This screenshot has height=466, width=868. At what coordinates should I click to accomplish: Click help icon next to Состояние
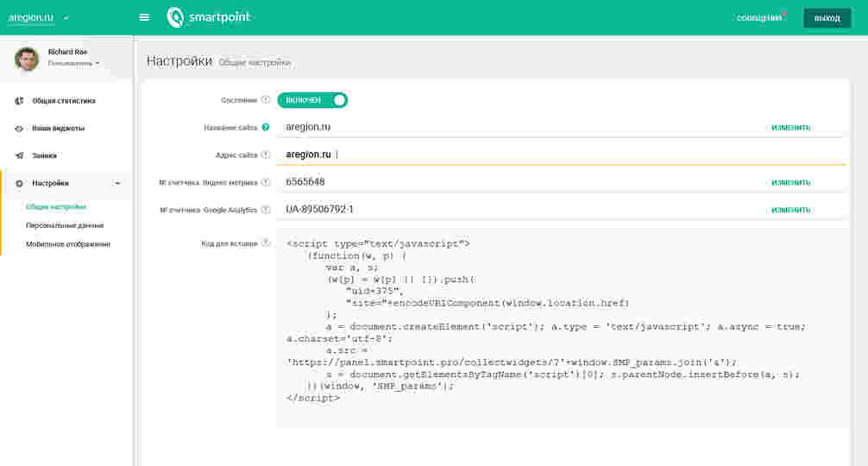click(x=266, y=100)
